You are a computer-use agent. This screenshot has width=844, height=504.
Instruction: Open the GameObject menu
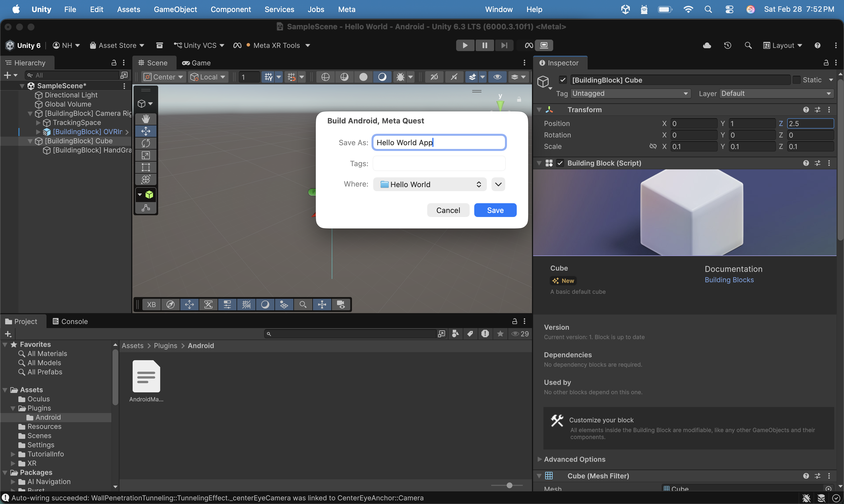175,9
